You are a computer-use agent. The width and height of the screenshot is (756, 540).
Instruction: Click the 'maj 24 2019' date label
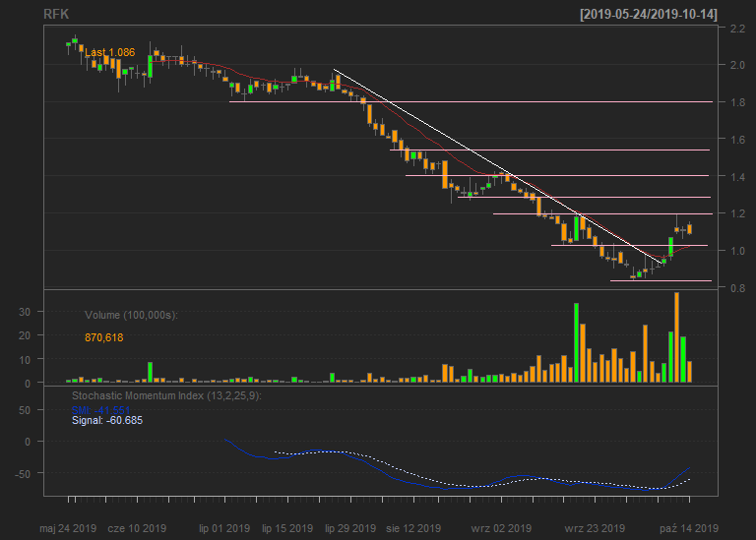point(68,528)
